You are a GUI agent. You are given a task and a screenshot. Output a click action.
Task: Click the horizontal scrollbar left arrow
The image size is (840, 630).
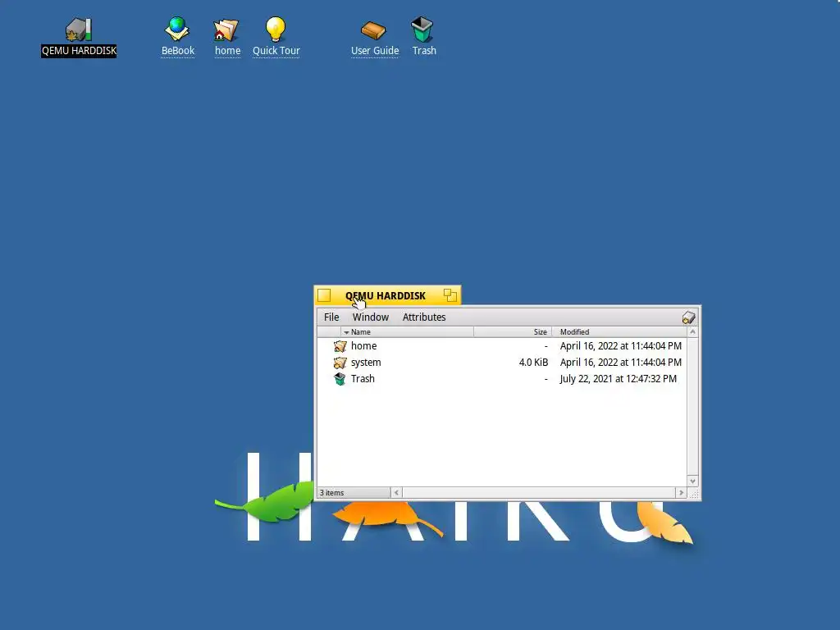(396, 492)
